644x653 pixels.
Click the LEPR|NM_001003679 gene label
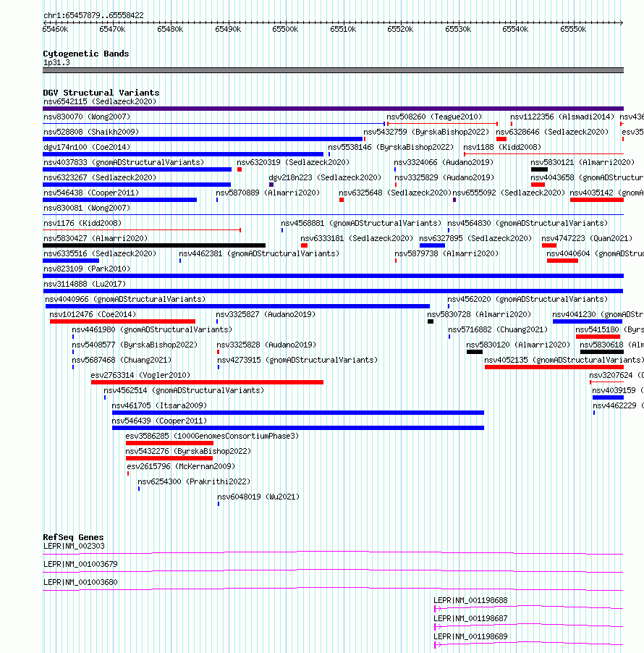coord(80,564)
